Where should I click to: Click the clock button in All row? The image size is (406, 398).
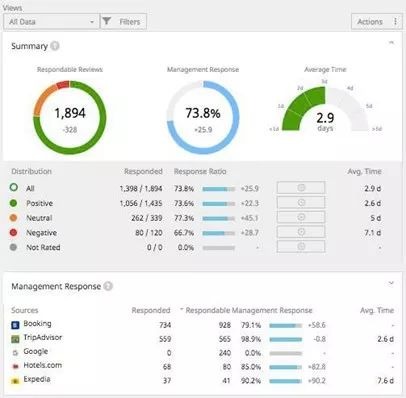tap(301, 188)
